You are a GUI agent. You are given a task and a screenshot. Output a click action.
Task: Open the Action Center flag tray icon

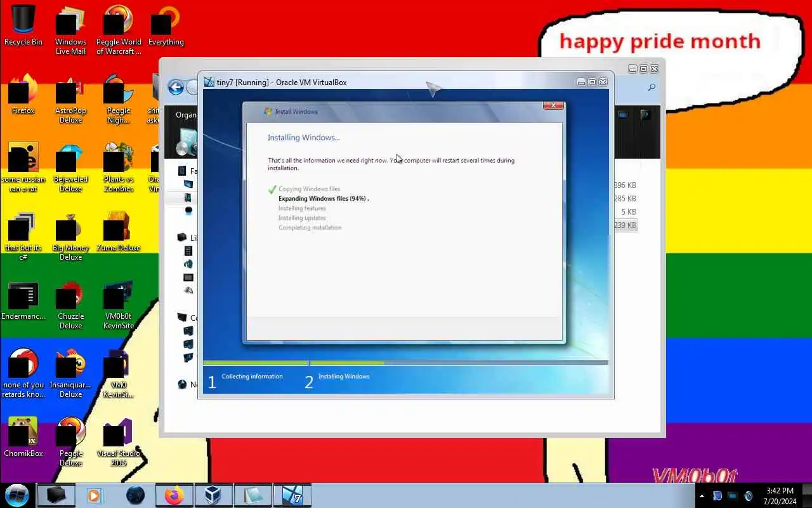[717, 496]
